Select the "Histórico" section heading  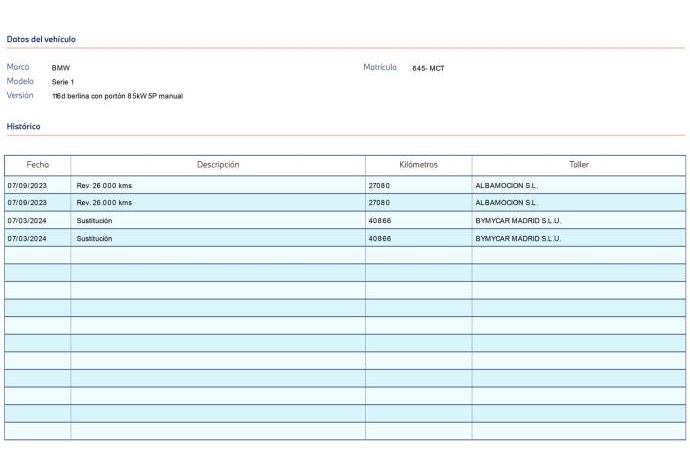[23, 126]
